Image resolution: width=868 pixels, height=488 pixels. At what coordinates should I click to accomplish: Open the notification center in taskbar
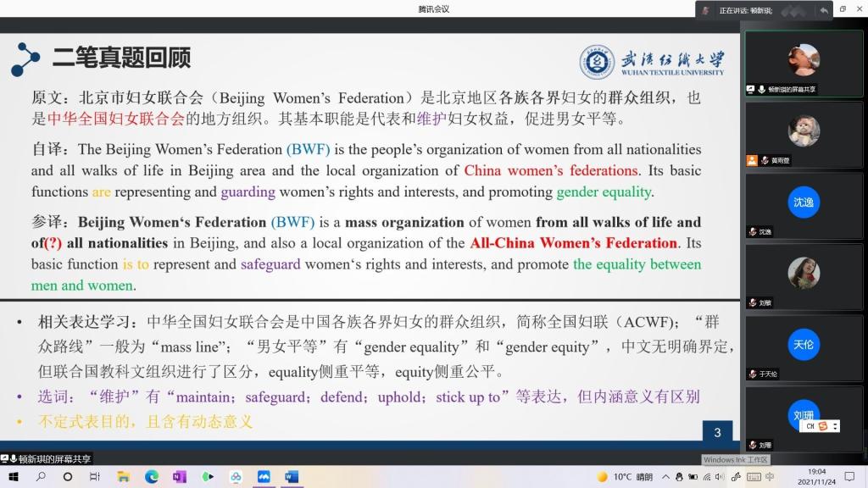click(850, 477)
